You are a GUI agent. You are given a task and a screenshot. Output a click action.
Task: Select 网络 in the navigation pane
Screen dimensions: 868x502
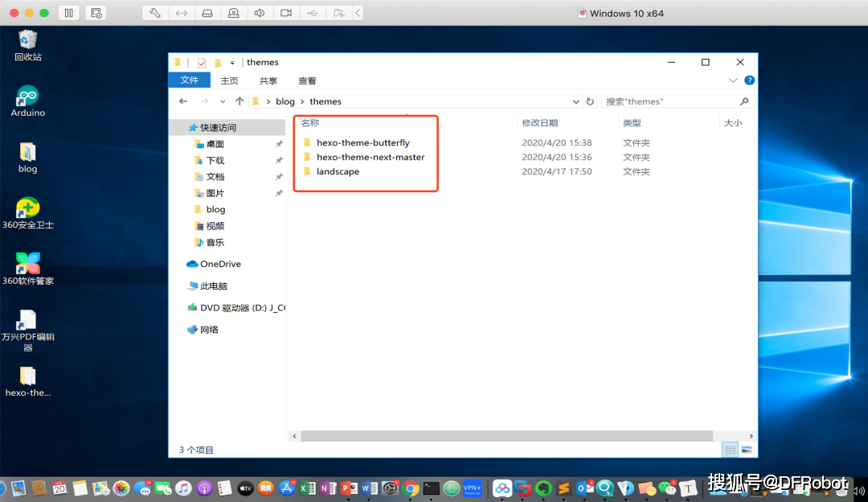[203, 330]
